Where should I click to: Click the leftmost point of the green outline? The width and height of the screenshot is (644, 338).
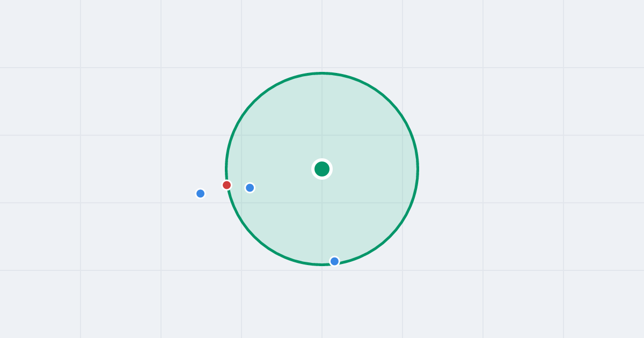226,169
